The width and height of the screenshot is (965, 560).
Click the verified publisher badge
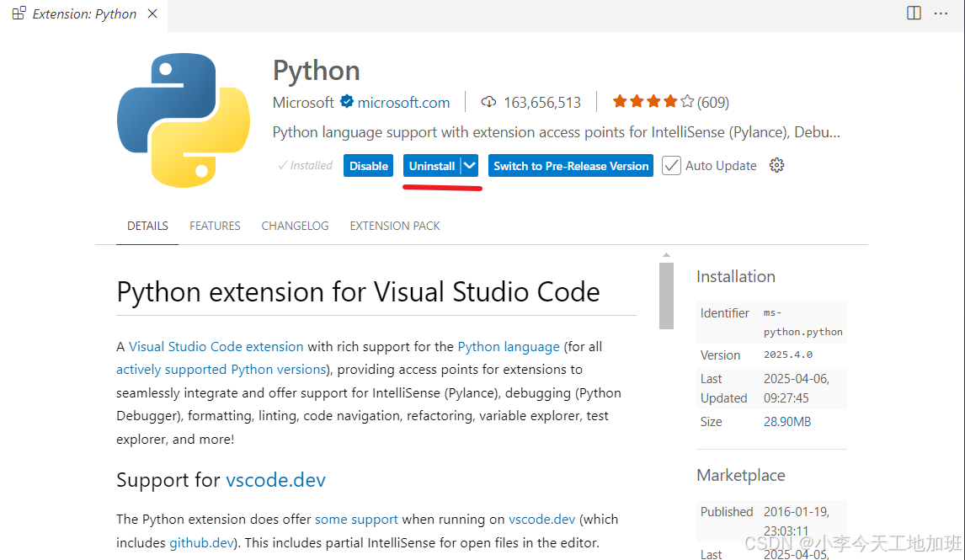pyautogui.click(x=347, y=102)
